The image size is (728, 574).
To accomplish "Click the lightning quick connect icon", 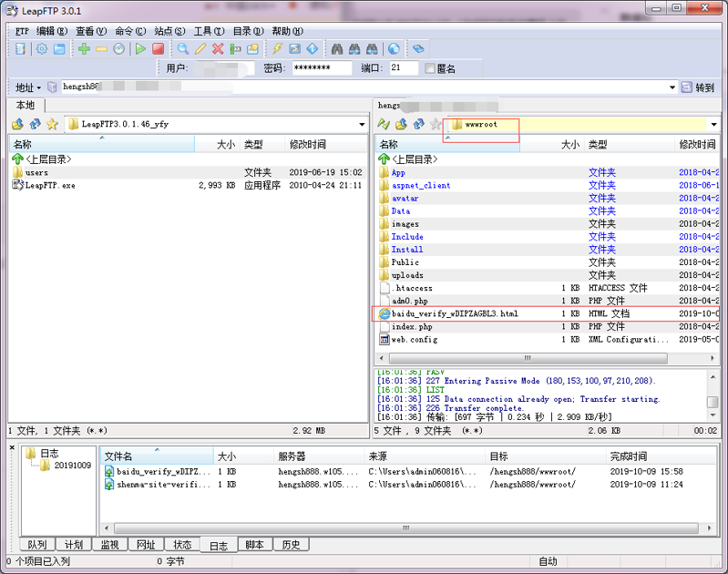I will [278, 49].
